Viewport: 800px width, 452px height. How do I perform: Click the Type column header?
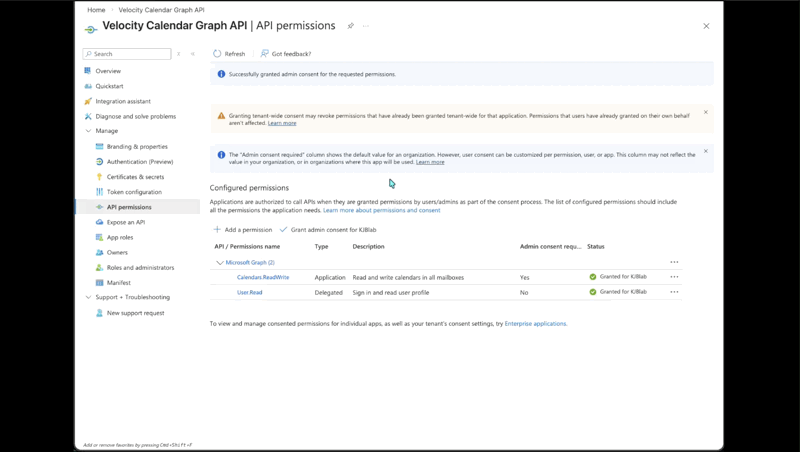[321, 246]
